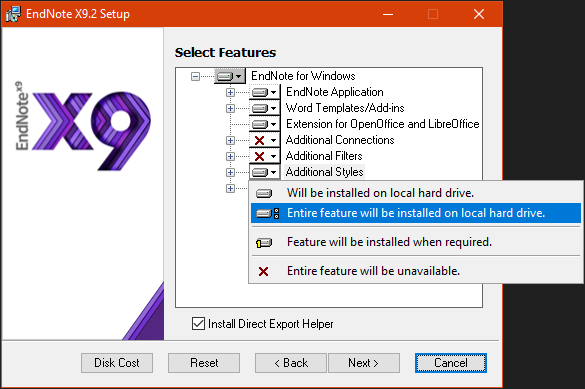Click the install-on-demand drive icon in the menu
The image size is (585, 389).
[264, 243]
